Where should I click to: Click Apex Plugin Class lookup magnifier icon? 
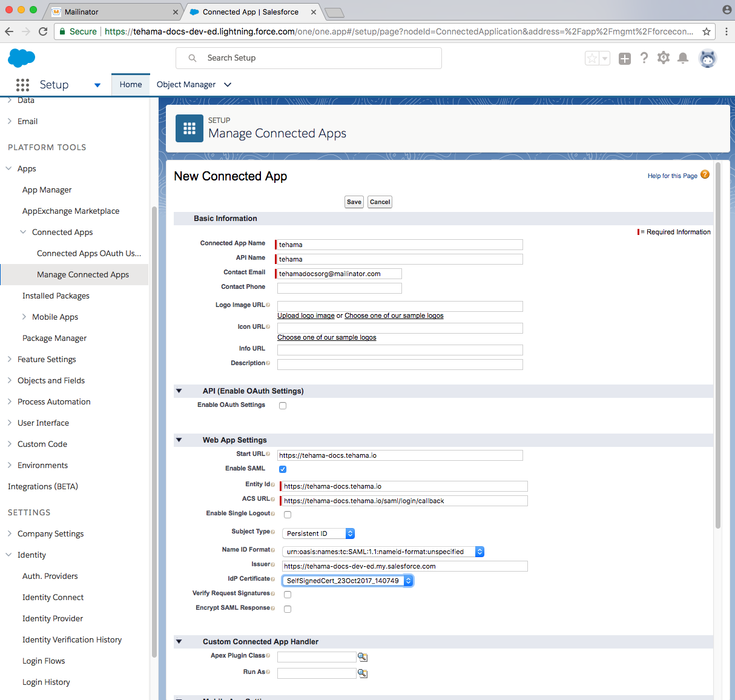point(363,657)
